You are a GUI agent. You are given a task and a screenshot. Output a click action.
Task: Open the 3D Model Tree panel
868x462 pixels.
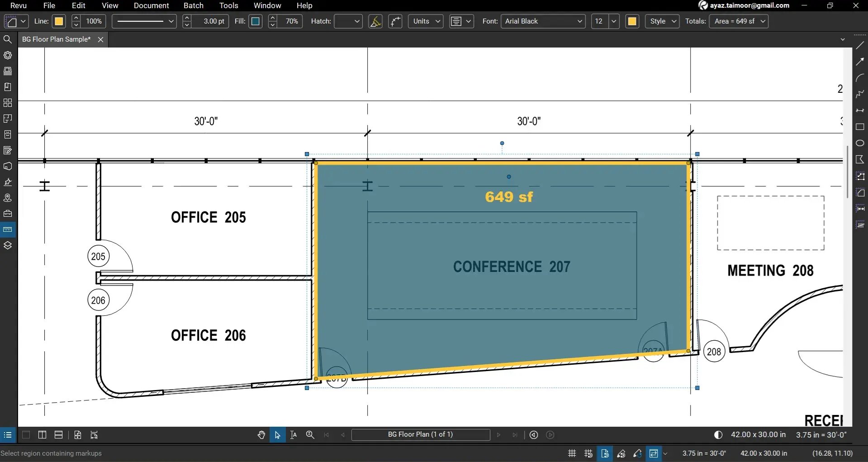[8, 166]
